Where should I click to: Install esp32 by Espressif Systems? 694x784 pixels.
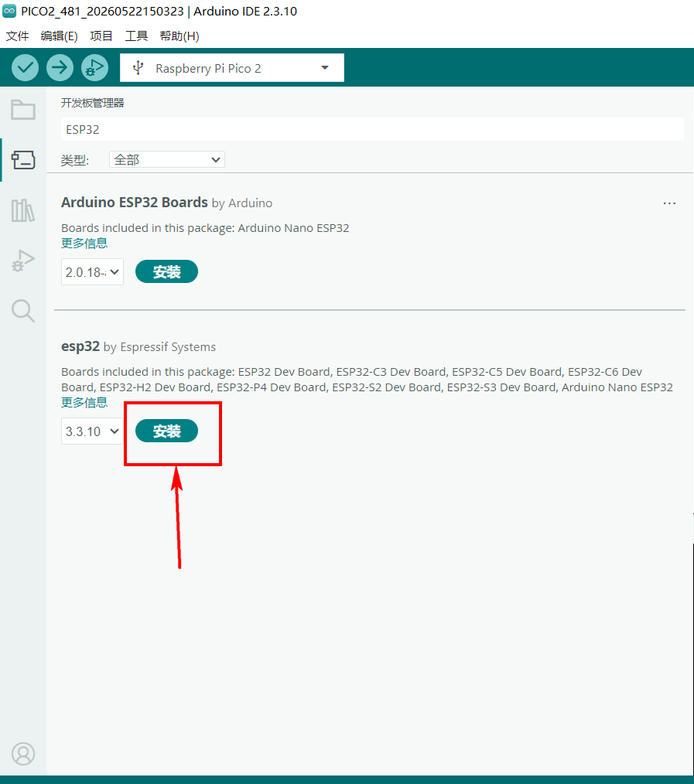pos(166,431)
